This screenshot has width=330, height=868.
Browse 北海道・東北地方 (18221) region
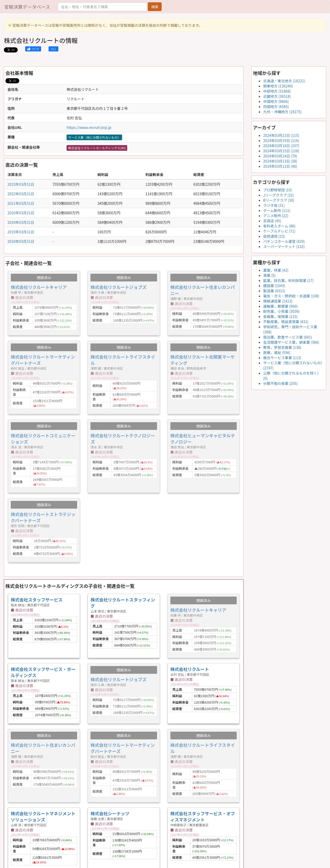284,81
